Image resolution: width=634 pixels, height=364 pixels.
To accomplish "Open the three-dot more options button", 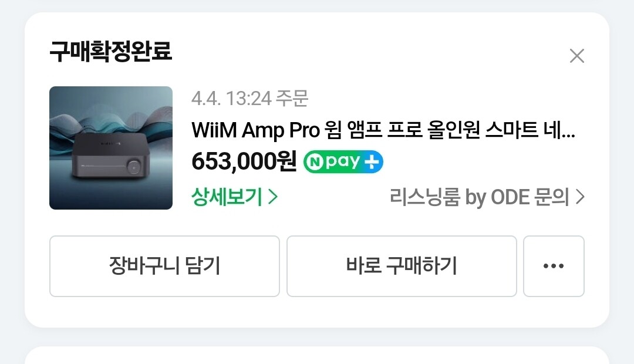I will 554,266.
